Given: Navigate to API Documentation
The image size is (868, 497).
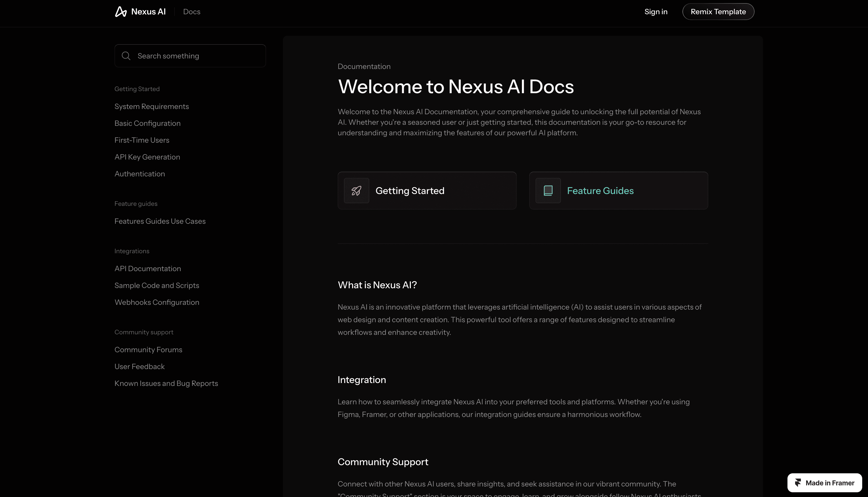Looking at the screenshot, I should (x=147, y=269).
